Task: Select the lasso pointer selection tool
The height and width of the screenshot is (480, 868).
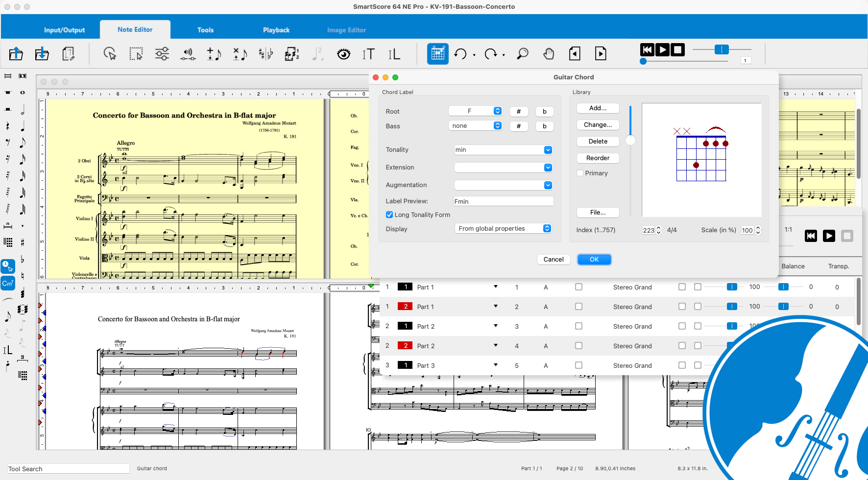Action: coord(110,53)
